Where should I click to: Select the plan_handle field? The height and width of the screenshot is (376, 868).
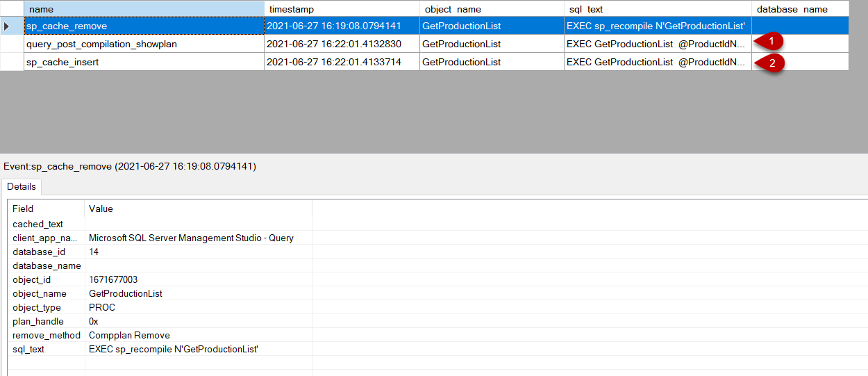click(x=38, y=321)
